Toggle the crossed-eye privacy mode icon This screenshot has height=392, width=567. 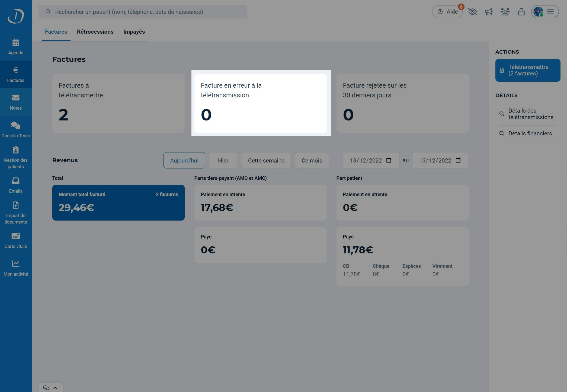click(473, 12)
